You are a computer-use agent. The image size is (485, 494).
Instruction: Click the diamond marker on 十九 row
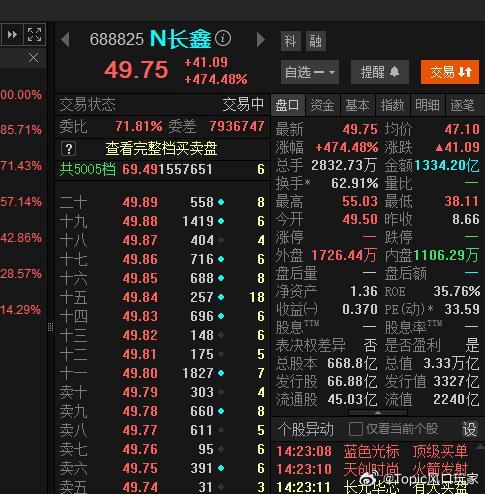coord(221,221)
